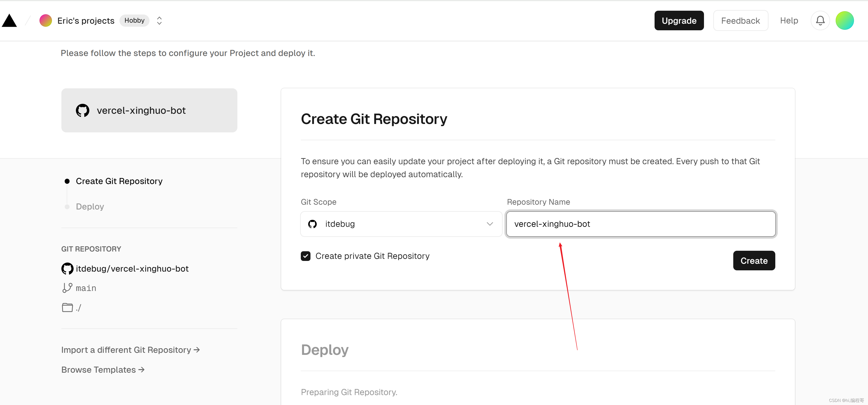Click the Vercel triangle logo top-left
868x405 pixels.
(10, 20)
